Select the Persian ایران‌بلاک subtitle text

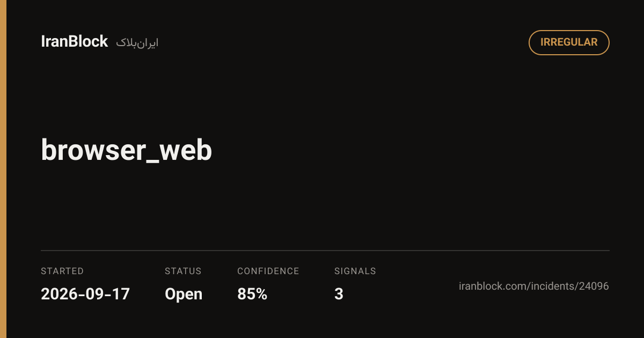tap(137, 43)
